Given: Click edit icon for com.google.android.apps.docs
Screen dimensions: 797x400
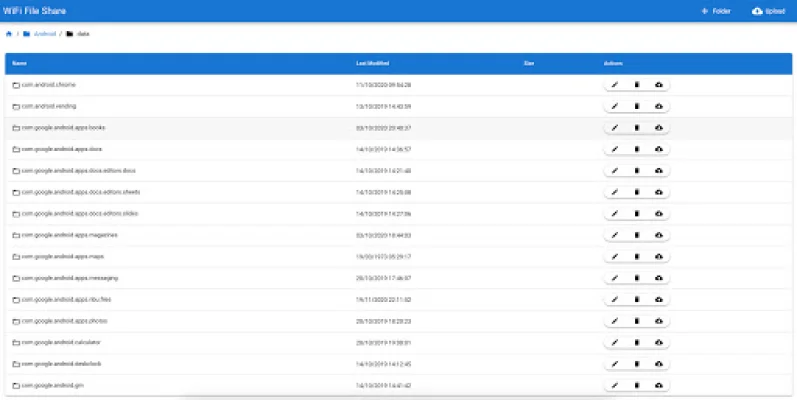Looking at the screenshot, I should click(615, 149).
